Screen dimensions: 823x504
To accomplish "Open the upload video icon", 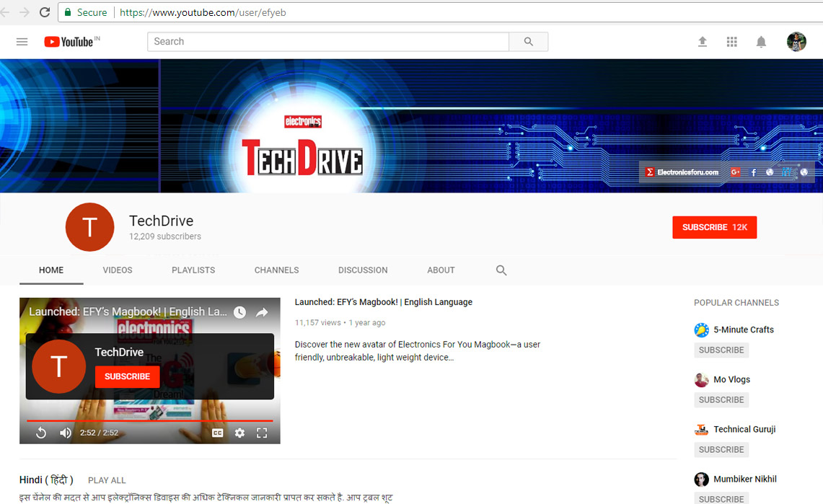I will pos(703,41).
